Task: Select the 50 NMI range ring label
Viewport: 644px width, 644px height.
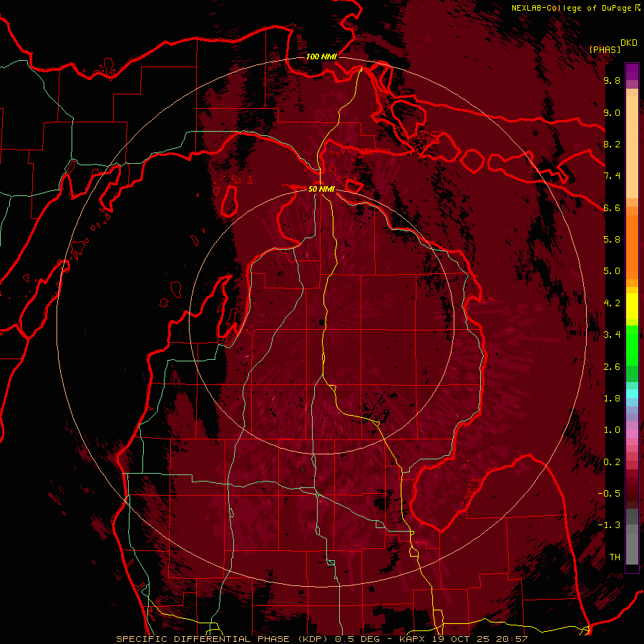Action: coord(321,190)
